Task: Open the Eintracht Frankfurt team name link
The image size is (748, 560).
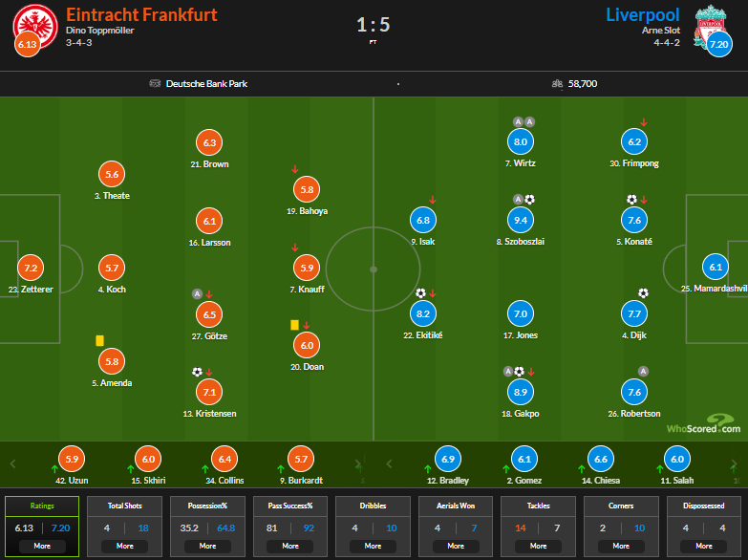Action: [x=141, y=14]
